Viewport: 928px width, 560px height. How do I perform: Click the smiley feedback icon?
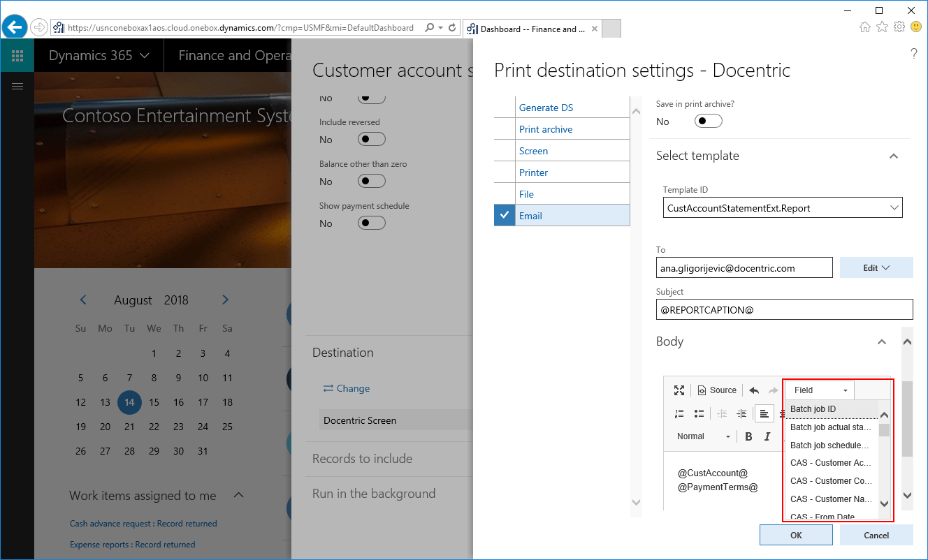916,27
